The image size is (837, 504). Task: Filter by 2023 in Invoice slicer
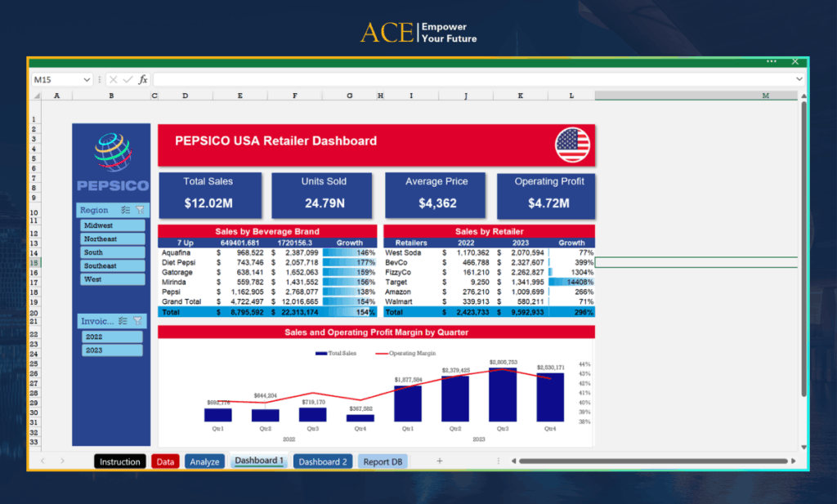[112, 350]
